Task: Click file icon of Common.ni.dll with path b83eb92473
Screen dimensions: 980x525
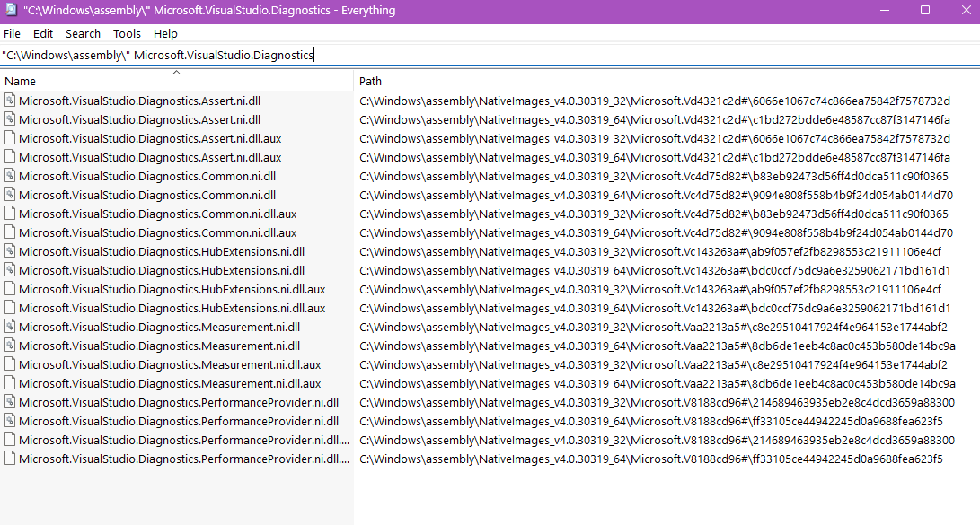Action: pos(9,175)
